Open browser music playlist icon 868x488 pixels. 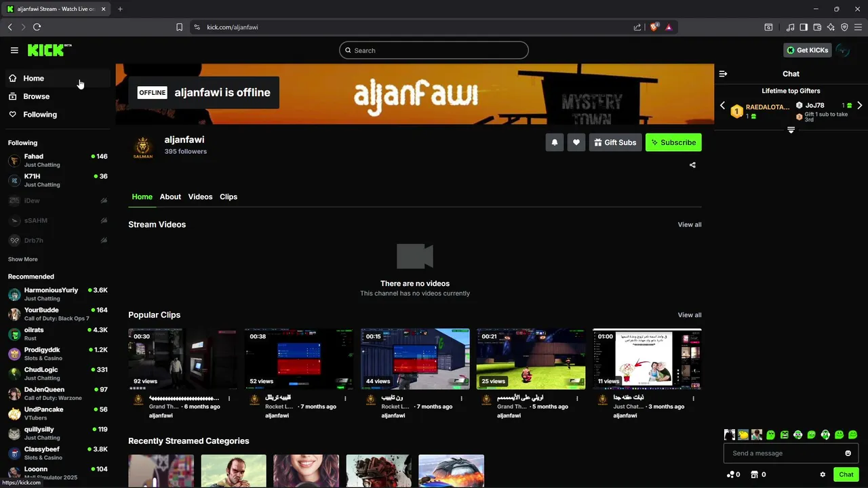(x=791, y=27)
